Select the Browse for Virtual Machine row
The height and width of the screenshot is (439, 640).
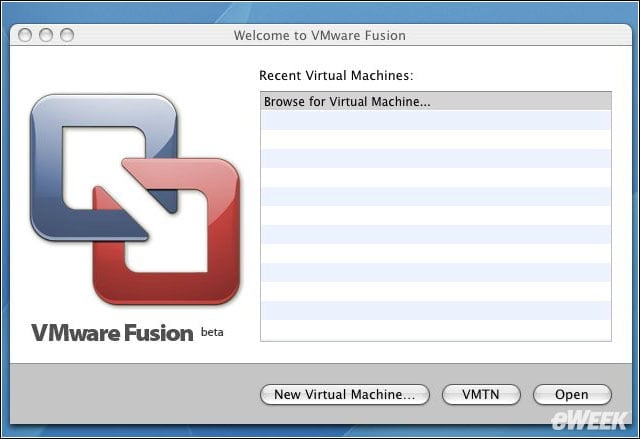pos(436,102)
